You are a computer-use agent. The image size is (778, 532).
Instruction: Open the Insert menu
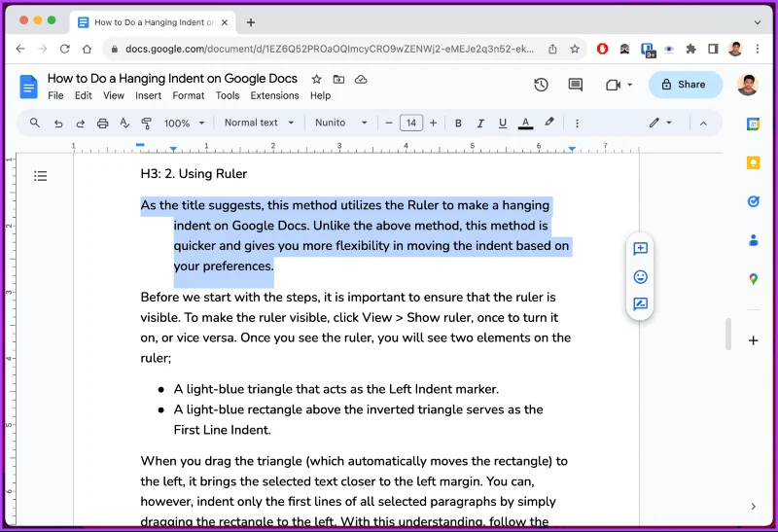tap(149, 95)
